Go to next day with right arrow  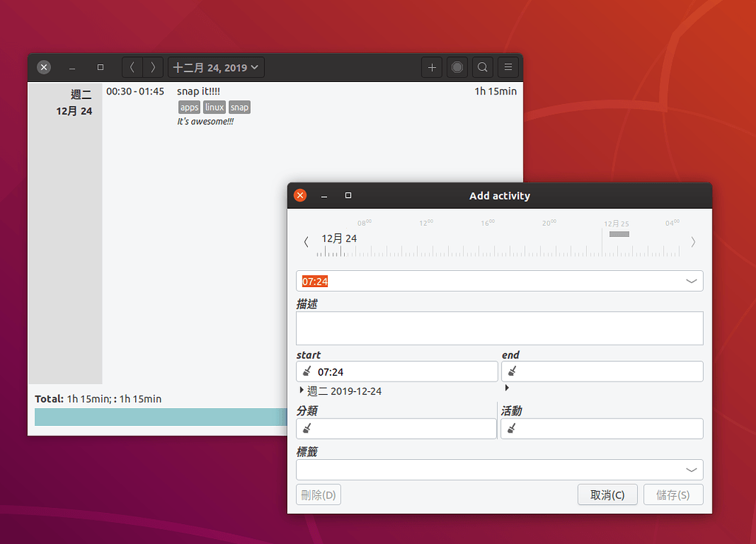click(153, 68)
